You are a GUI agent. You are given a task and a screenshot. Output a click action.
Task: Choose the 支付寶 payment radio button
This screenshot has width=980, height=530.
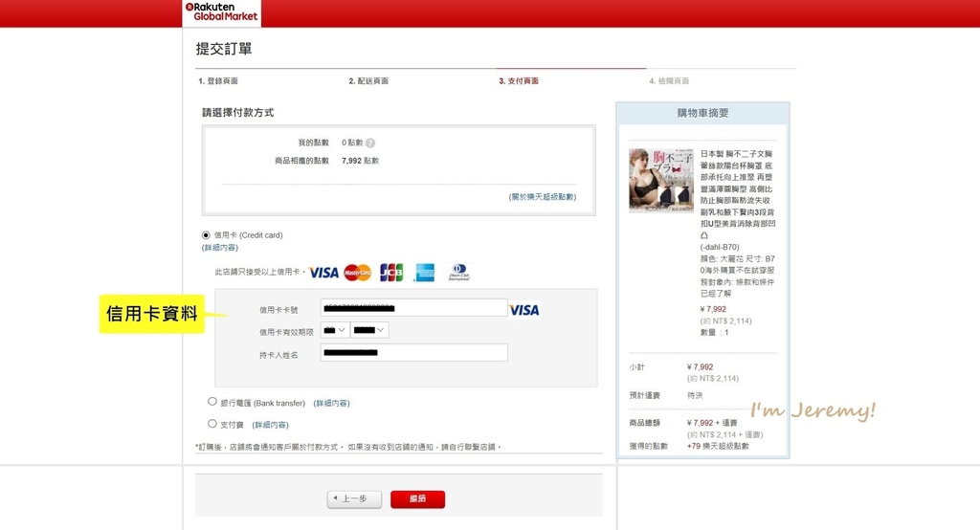pyautogui.click(x=212, y=423)
